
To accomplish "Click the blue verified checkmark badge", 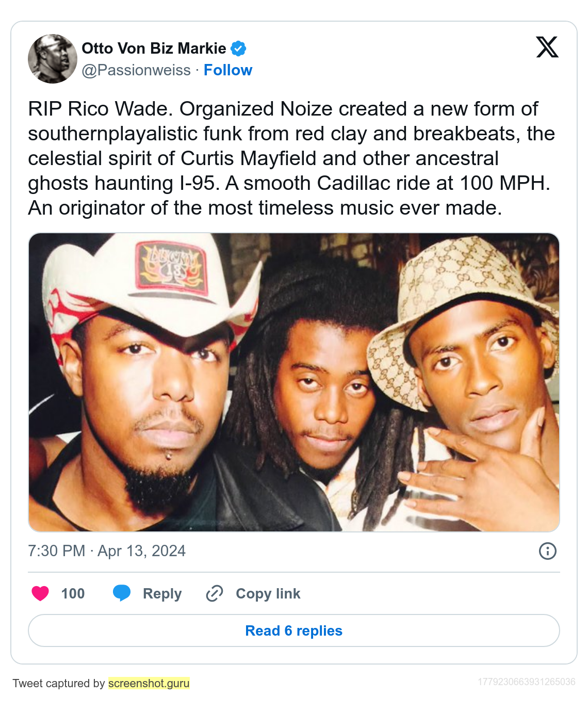I will (x=238, y=48).
